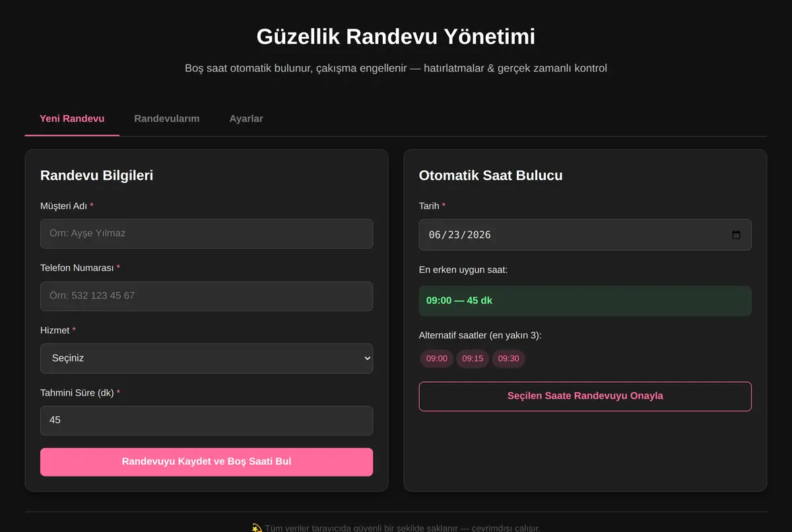Click the 'Alternatif saatler (en yakın 3):' label
792x532 pixels.
pyautogui.click(x=480, y=335)
